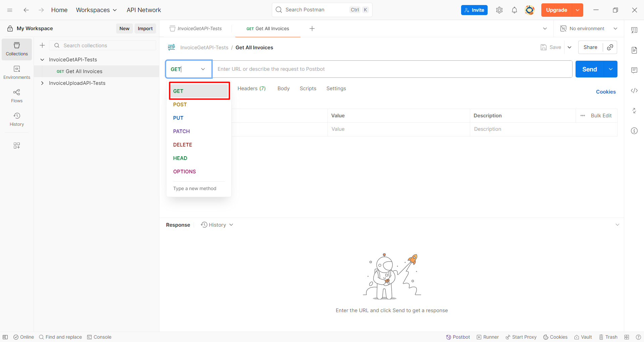Screen dimensions: 644x342
Task: Select POST from the method list
Action: pos(180,104)
